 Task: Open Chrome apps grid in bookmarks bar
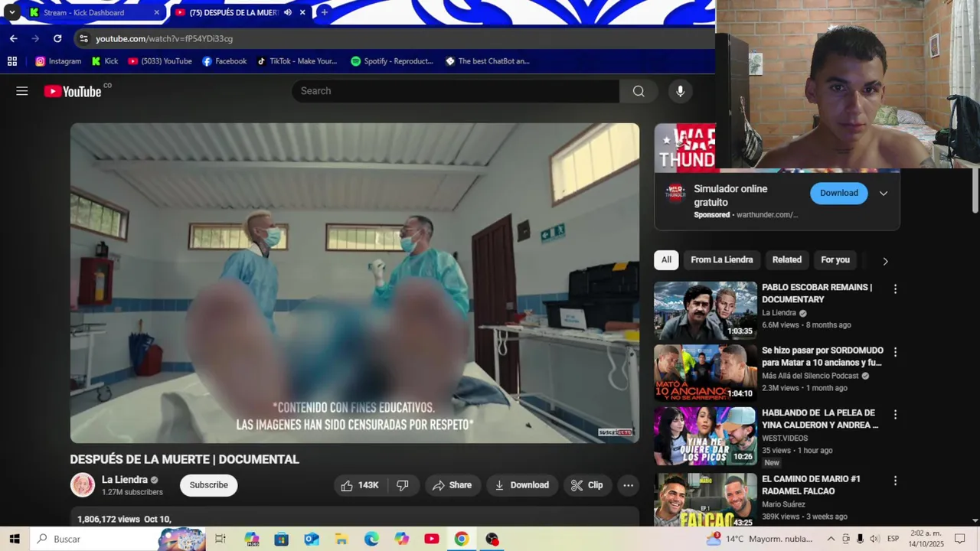point(11,61)
